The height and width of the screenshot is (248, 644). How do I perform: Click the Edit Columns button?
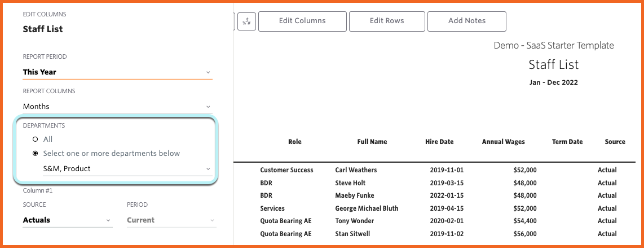[x=302, y=21]
